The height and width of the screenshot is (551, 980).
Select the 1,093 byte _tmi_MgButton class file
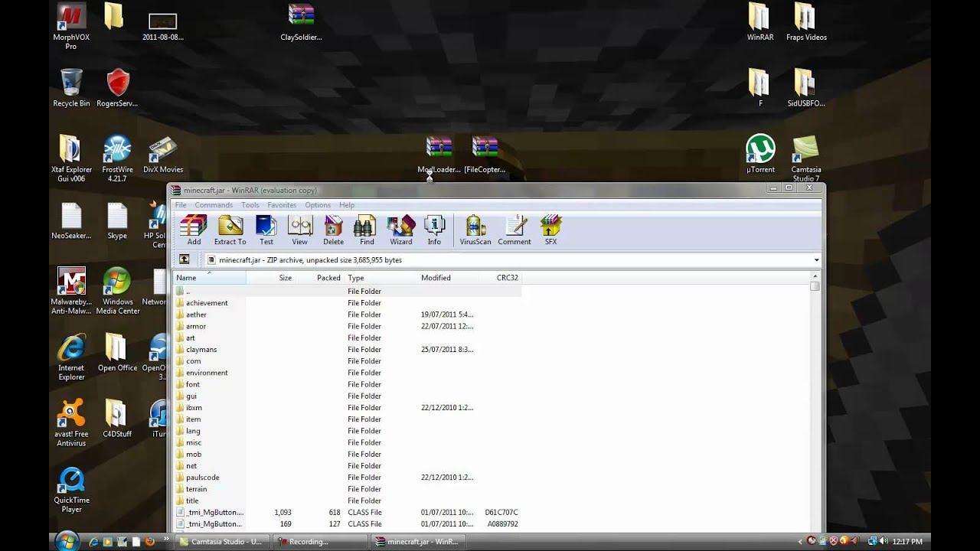pyautogui.click(x=348, y=513)
